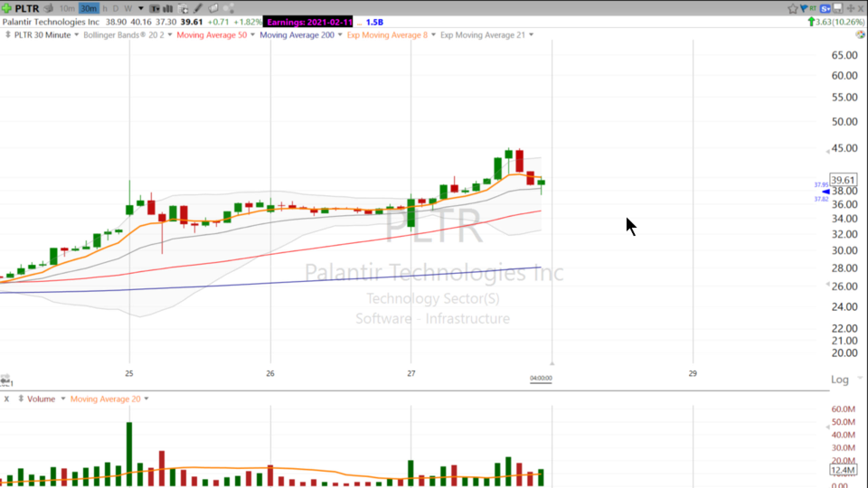Click the blue arrow price marker near 38.00
Image resolution: width=868 pixels, height=488 pixels.
tap(826, 192)
